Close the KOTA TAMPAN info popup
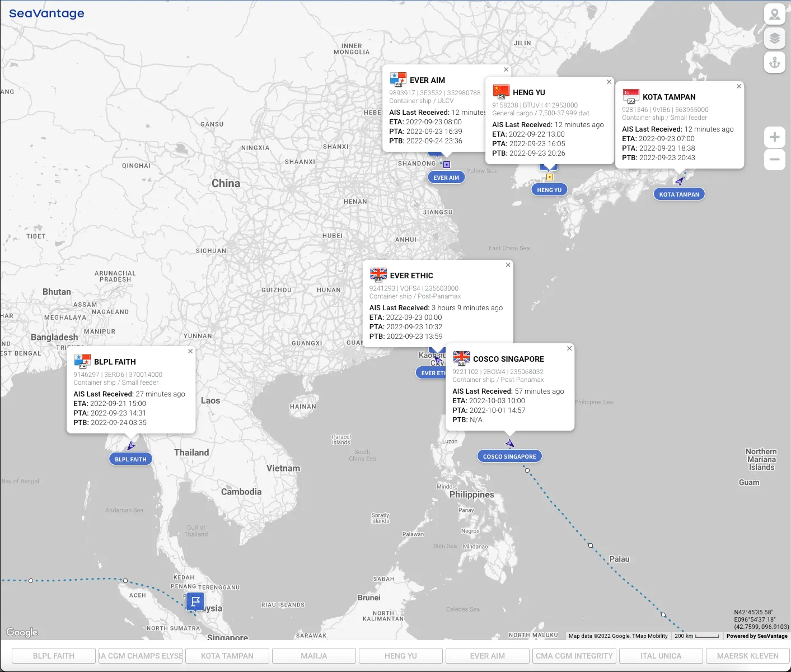Screen dimensions: 791x672 (x=739, y=86)
